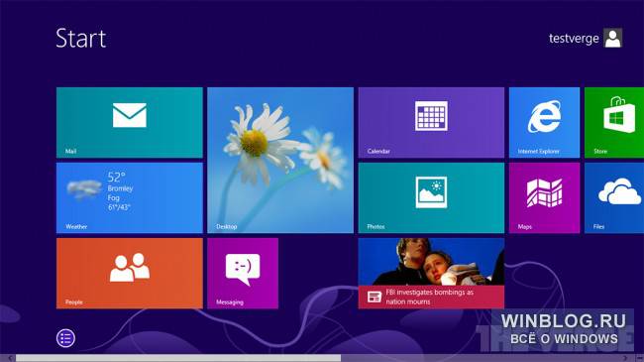644x362 pixels.
Task: Click the scrollbar right arrow
Action: tap(625, 358)
